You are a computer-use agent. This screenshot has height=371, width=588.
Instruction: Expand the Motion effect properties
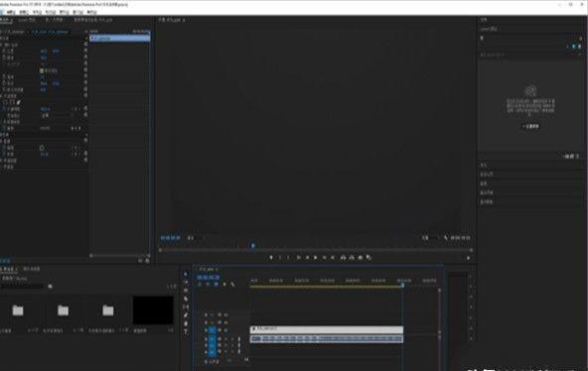point(2,45)
